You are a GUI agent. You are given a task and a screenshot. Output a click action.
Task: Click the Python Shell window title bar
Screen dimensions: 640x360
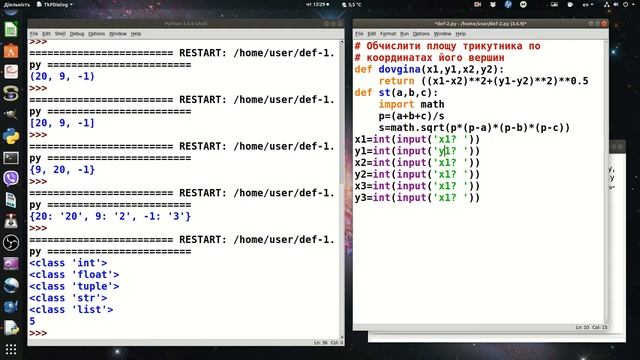tap(186, 24)
